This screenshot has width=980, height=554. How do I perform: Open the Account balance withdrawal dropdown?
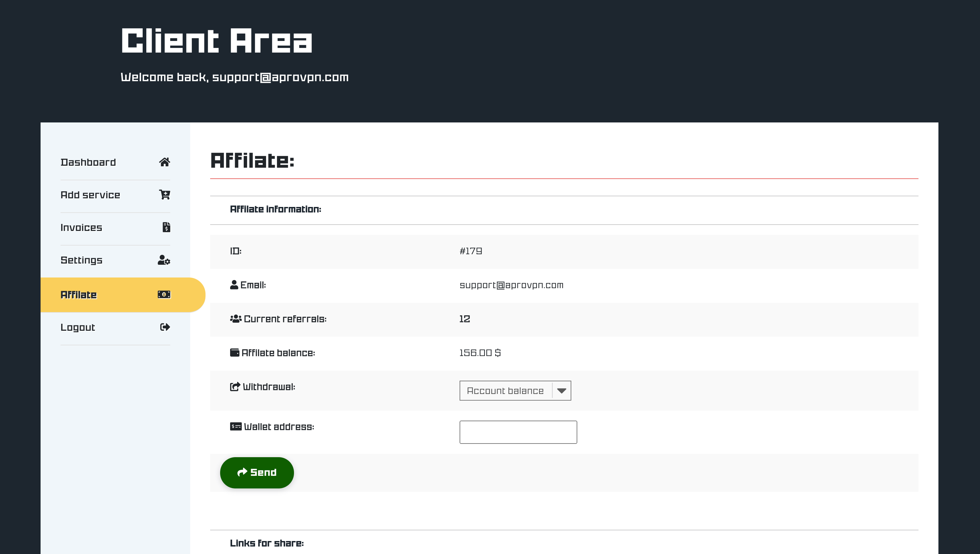[505, 391]
